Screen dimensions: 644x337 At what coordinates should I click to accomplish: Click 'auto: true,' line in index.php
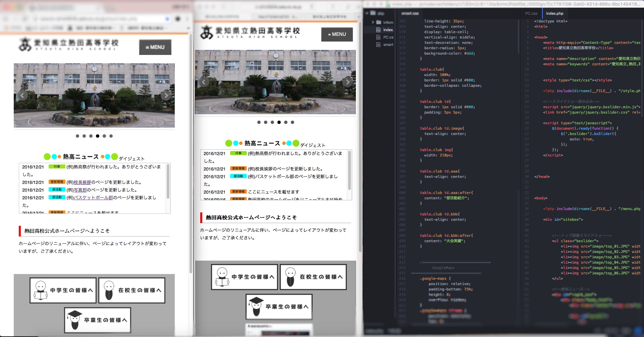pos(581,139)
